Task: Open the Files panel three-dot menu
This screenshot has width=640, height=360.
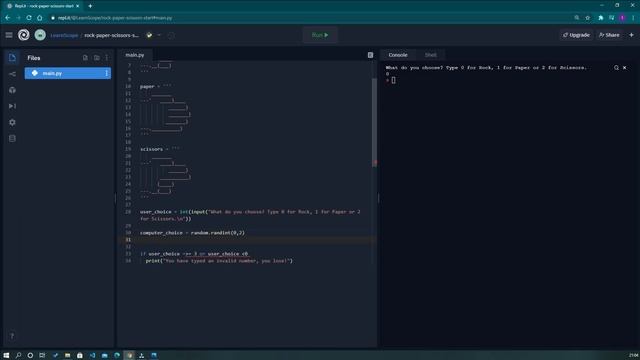Action: click(107, 58)
